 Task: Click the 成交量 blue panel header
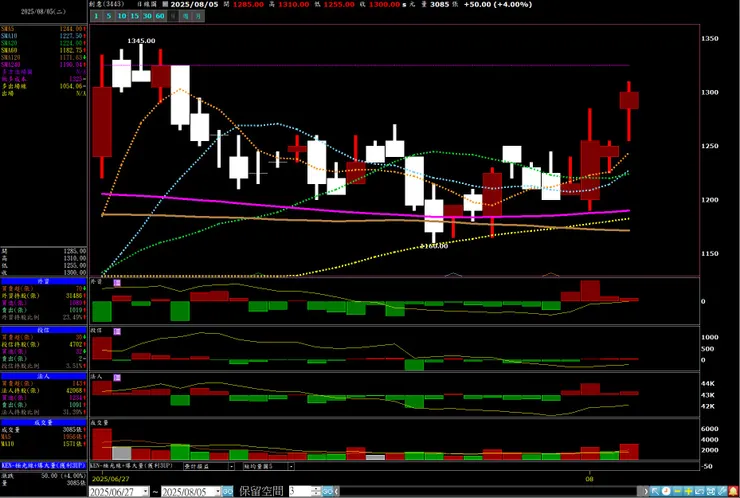43,422
